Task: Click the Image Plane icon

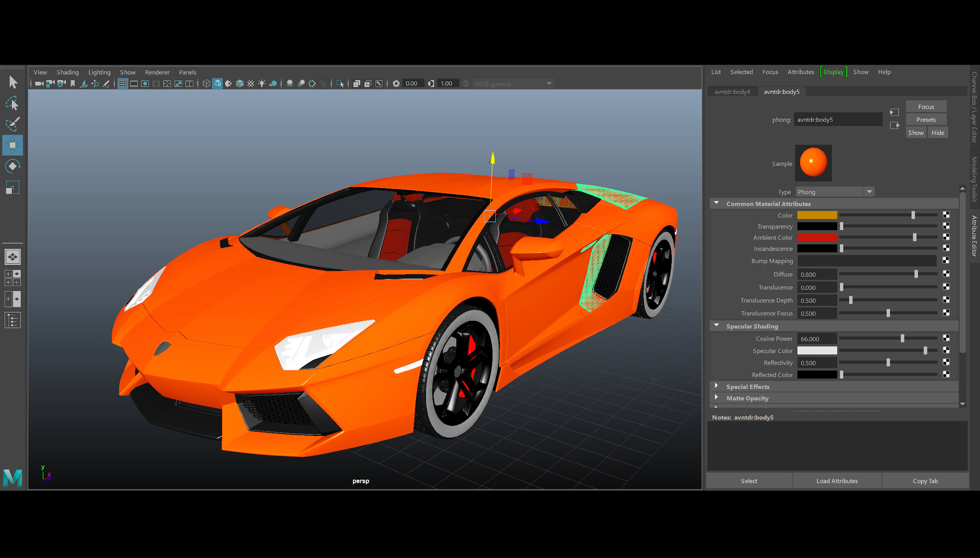Action: tap(84, 84)
